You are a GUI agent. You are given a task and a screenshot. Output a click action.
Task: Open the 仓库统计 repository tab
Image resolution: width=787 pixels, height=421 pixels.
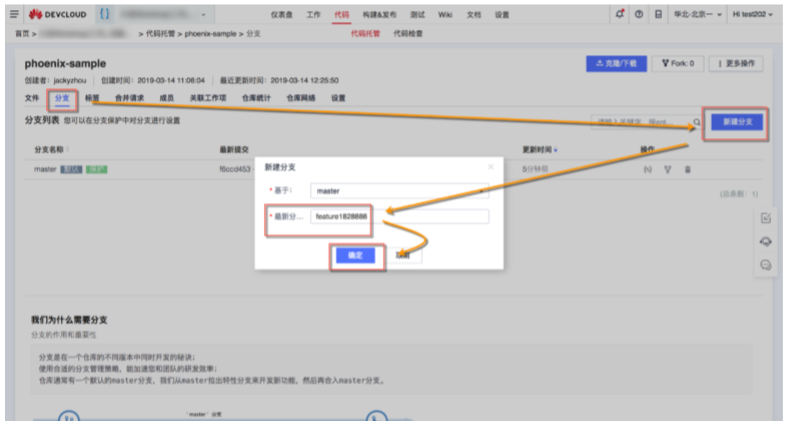[x=256, y=98]
